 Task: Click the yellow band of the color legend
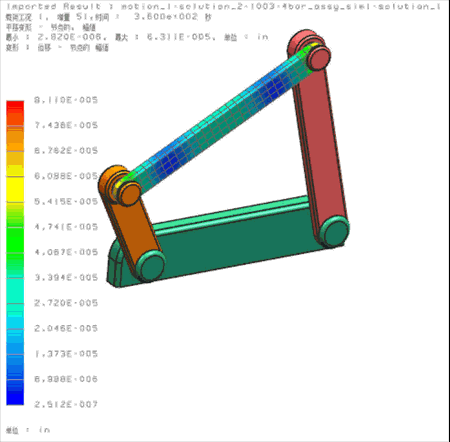[15, 189]
